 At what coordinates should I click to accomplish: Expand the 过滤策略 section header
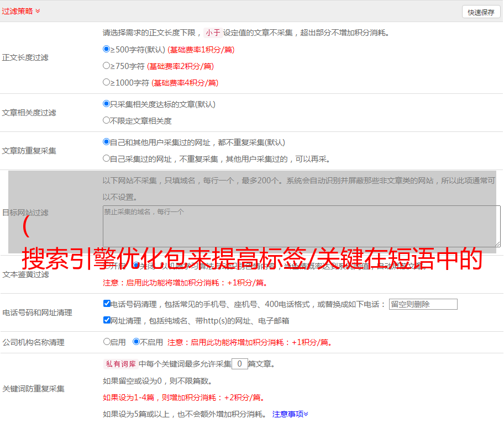tap(21, 11)
